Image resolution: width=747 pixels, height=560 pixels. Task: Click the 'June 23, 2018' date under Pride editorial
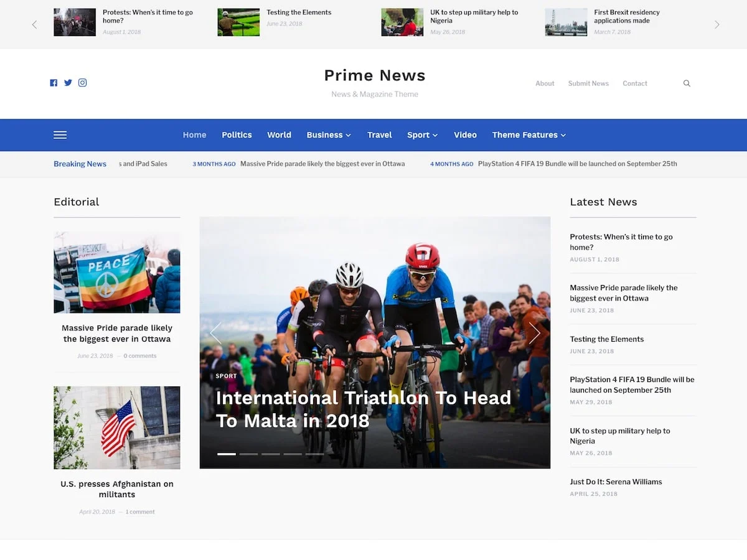(95, 356)
